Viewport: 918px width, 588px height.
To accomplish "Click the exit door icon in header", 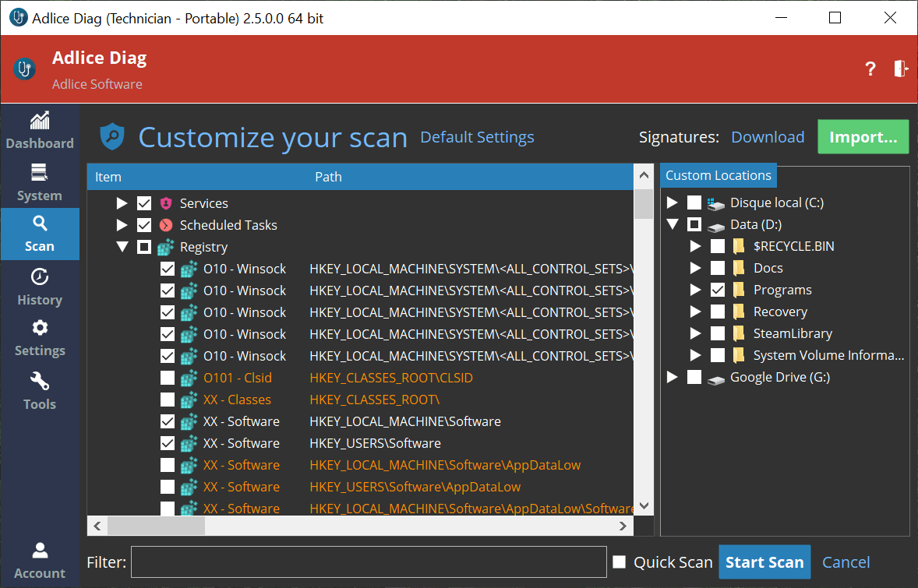I will 901,69.
